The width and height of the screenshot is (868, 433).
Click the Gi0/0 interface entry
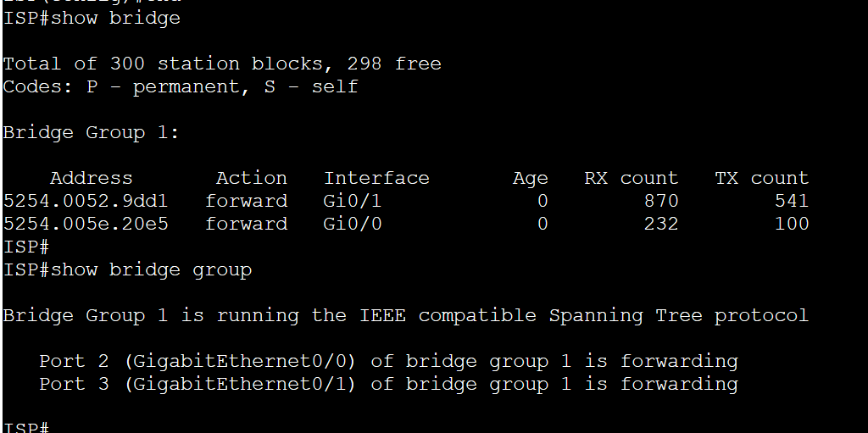353,224
